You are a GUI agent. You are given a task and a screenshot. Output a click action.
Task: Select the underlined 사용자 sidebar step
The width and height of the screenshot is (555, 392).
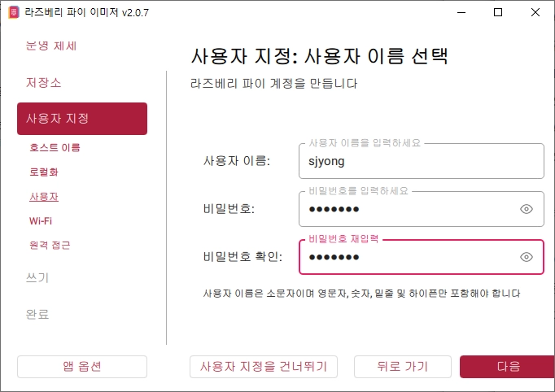pos(44,196)
